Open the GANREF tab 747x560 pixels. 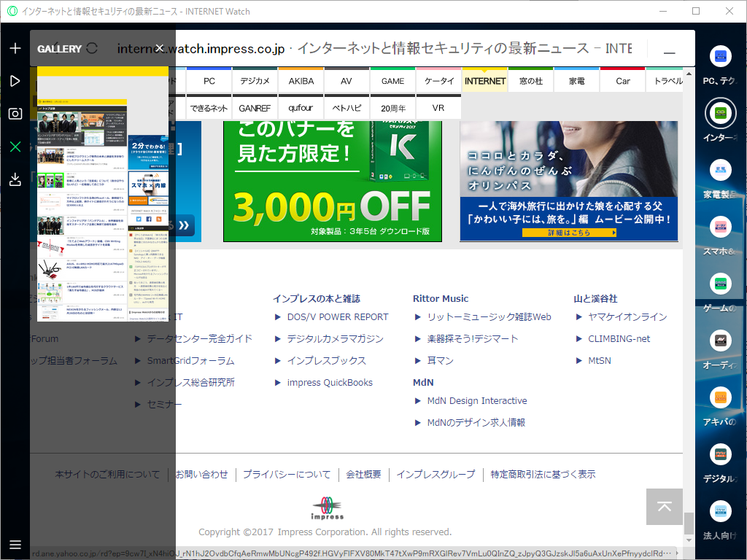[255, 108]
